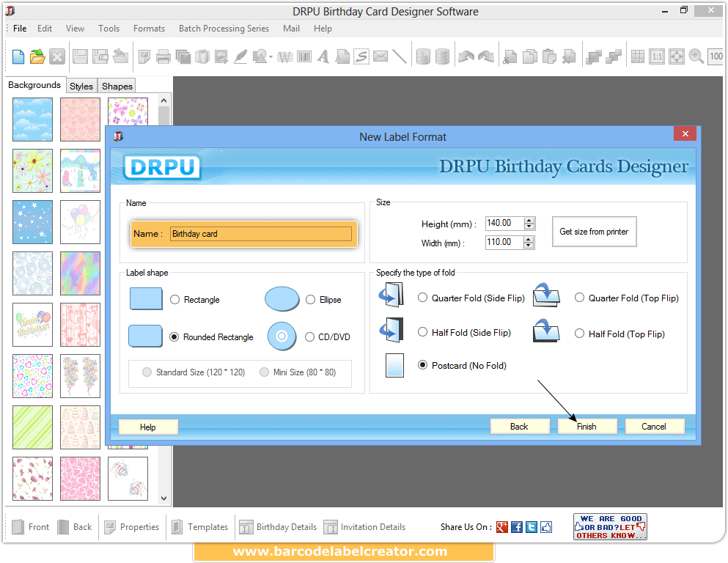
Task: Click Get size from printer button
Action: coord(594,232)
